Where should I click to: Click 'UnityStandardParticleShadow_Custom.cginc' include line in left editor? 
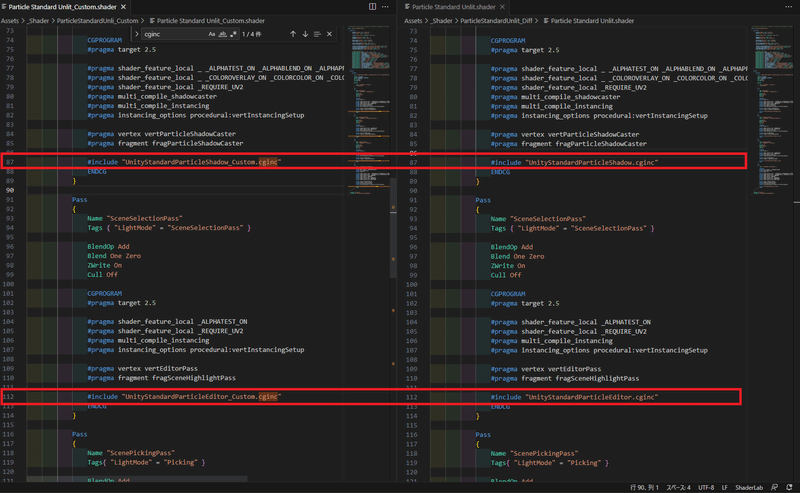click(x=184, y=162)
